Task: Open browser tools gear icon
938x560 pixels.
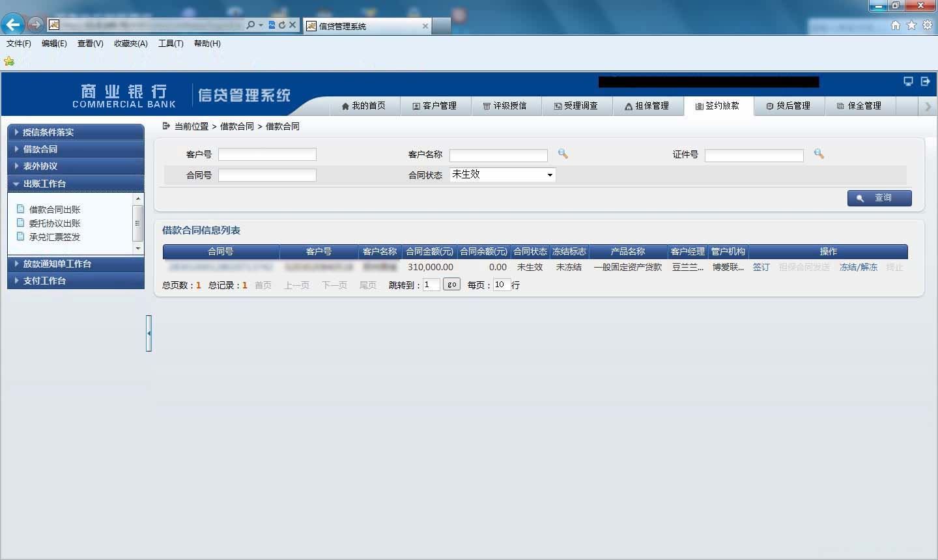Action: pyautogui.click(x=927, y=25)
